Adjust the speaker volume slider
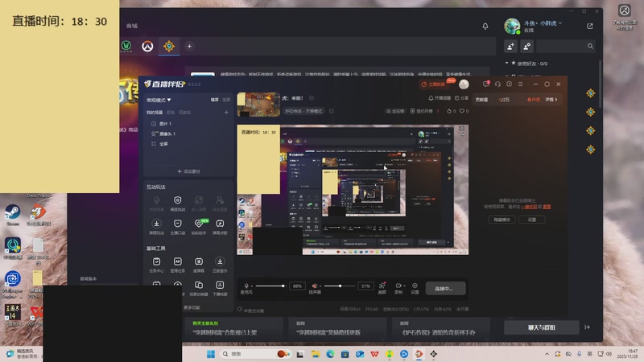The image size is (644, 362). 338,286
